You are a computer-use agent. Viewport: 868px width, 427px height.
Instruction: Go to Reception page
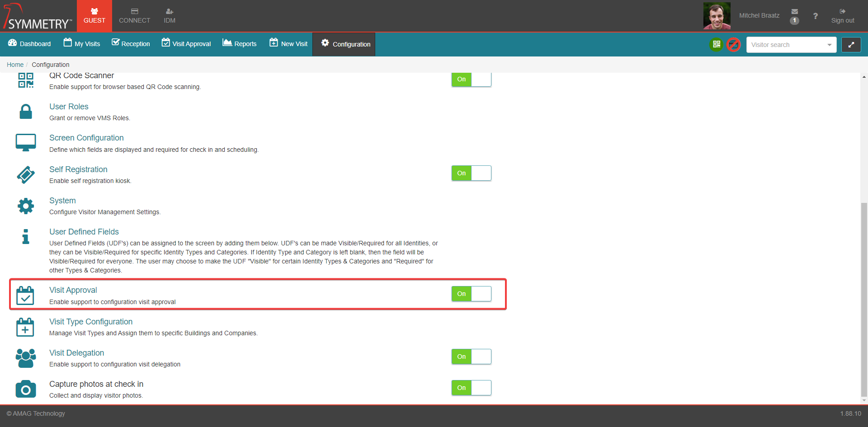131,44
